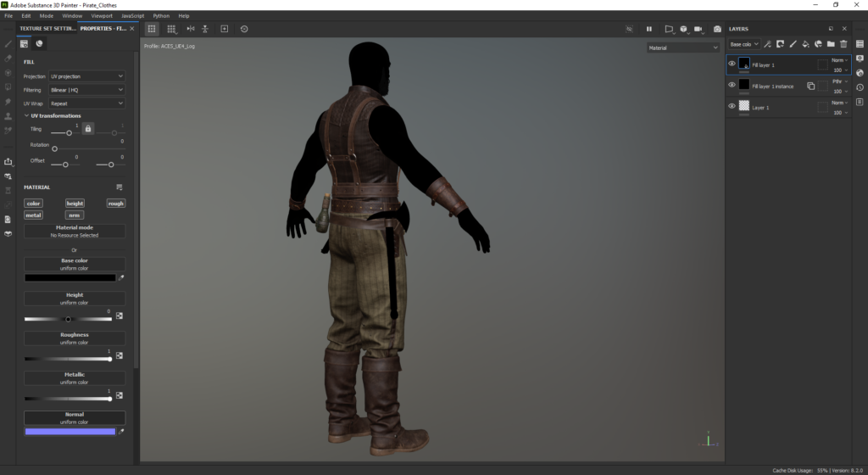Viewport: 868px width, 475px height.
Task: Select the Paint brush tool in left toolbar
Action: (8, 44)
